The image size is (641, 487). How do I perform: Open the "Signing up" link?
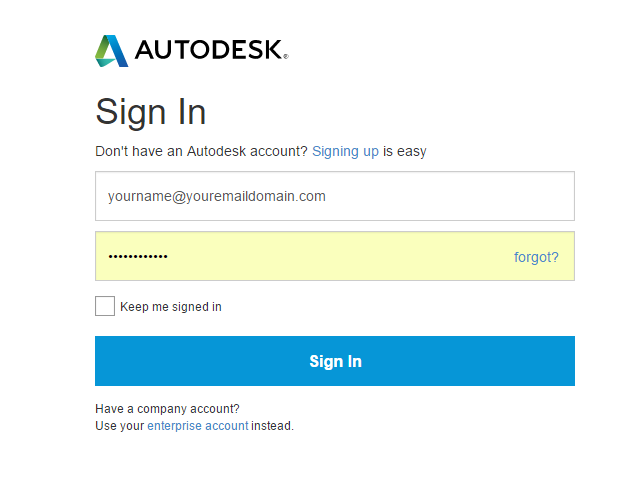(x=345, y=151)
